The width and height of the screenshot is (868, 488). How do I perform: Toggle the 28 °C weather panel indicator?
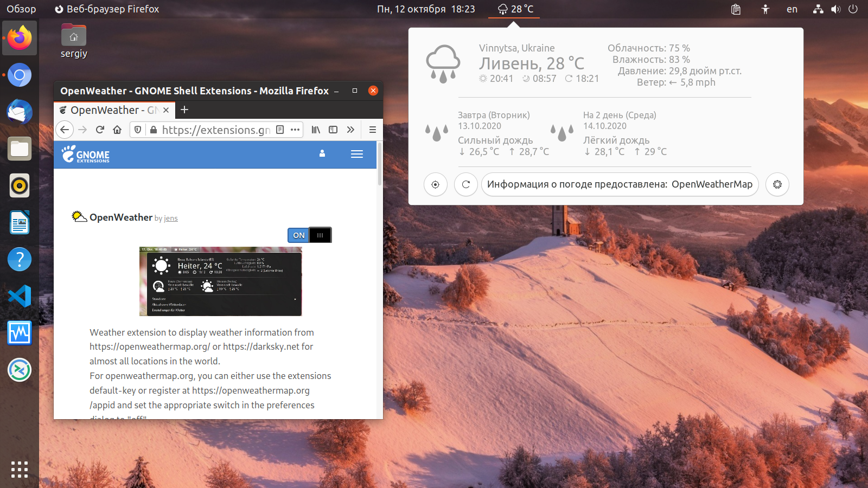515,9
